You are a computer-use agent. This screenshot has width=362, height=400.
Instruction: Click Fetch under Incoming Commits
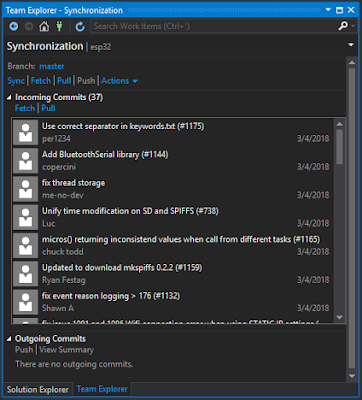[25, 108]
